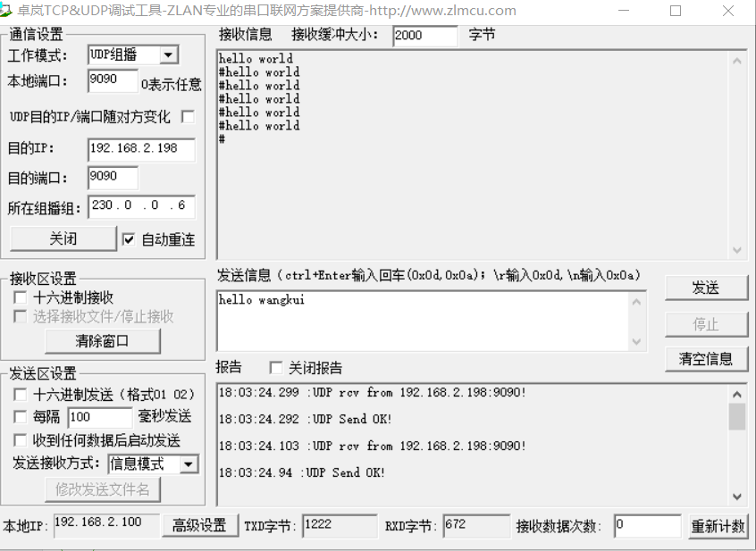Image resolution: width=756 pixels, height=551 pixels.
Task: Check the 关闭报告 option to hide reports
Action: (x=275, y=368)
